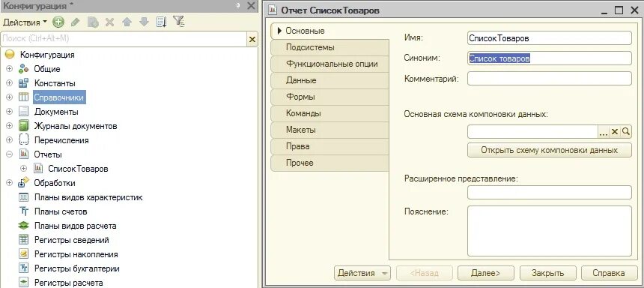Viewport: 644px width, 288px height.
Task: Expand the Обработки tree node
Action: (x=9, y=183)
